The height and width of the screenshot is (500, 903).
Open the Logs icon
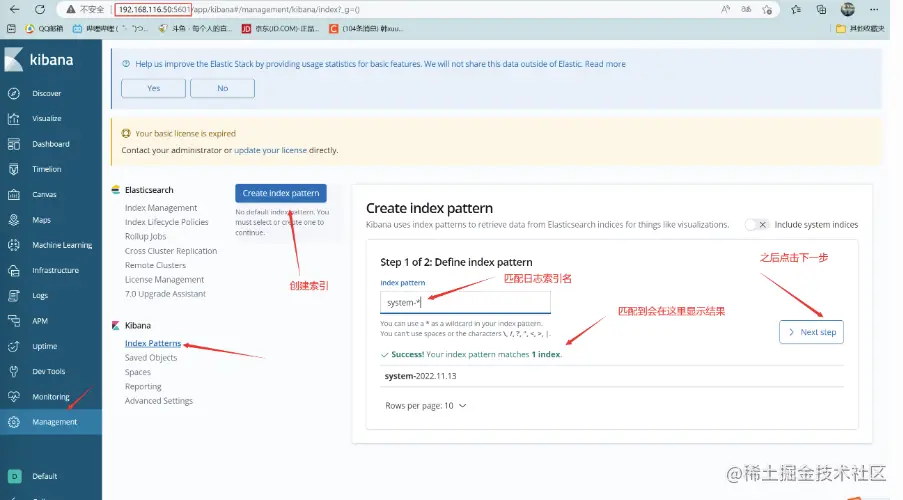[14, 296]
